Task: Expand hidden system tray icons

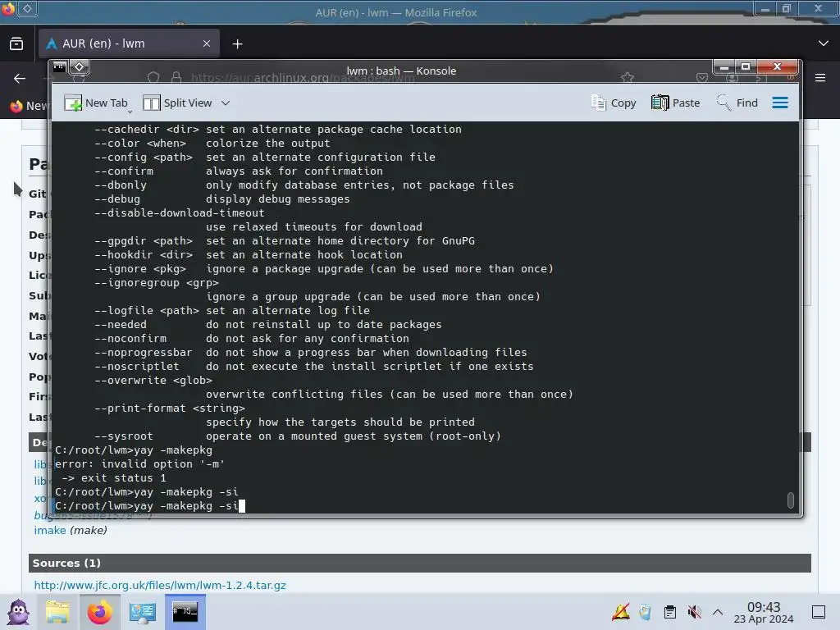Action: 718,612
